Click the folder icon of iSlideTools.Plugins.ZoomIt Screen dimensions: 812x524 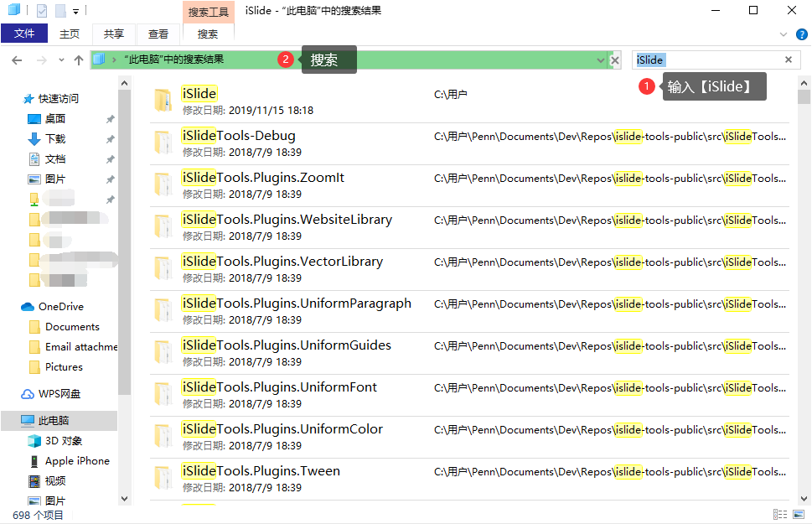(x=163, y=184)
